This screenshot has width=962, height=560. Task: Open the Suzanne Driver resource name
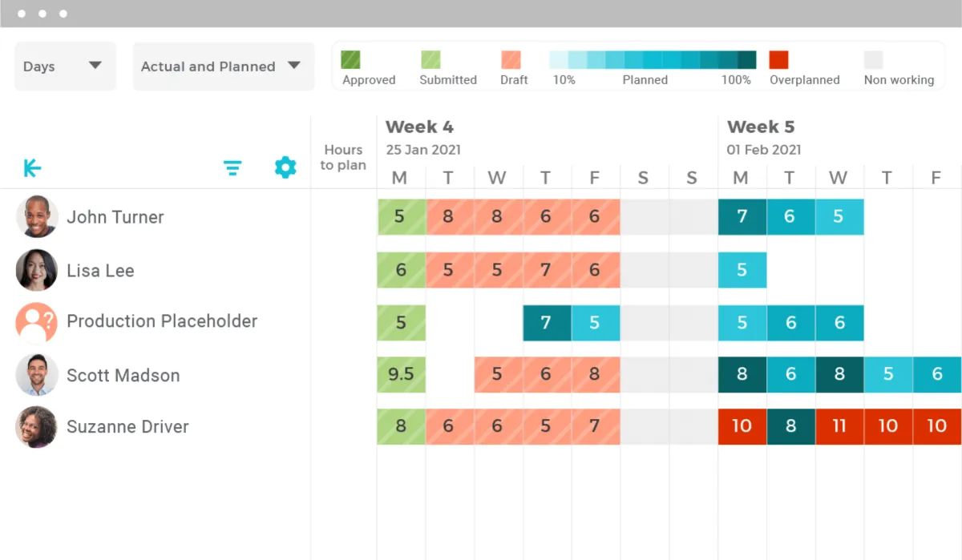127,427
